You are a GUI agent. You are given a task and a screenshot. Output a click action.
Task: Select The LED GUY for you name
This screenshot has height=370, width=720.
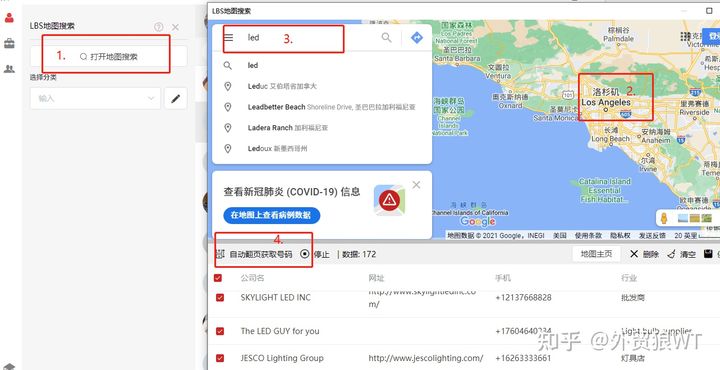280,331
